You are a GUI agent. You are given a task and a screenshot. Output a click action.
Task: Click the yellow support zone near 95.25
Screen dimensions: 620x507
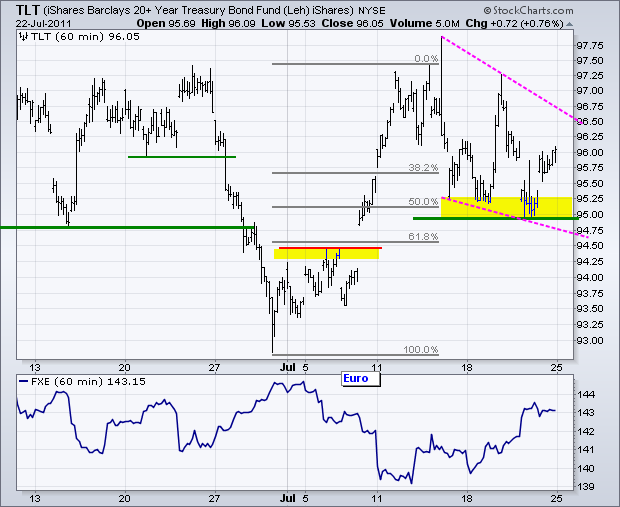pos(506,207)
